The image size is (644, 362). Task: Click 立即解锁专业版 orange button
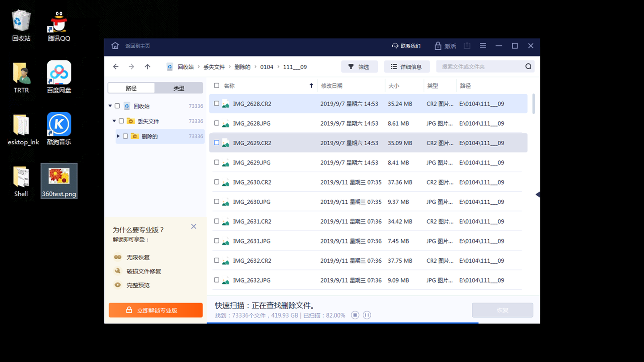[156, 310]
